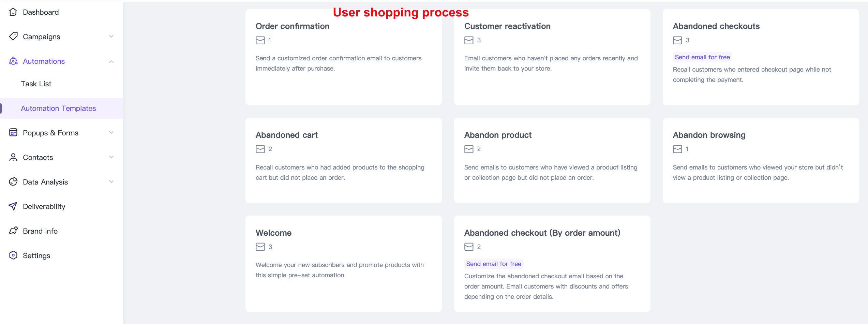Expand the Popups & Forms chevron
The image size is (868, 324).
click(x=111, y=133)
